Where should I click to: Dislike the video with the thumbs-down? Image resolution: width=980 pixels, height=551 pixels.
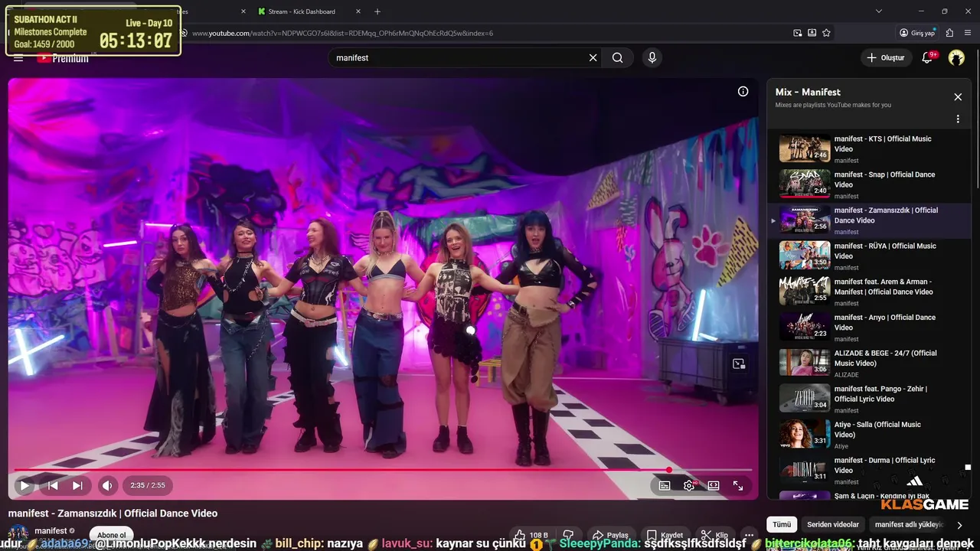pos(568,535)
